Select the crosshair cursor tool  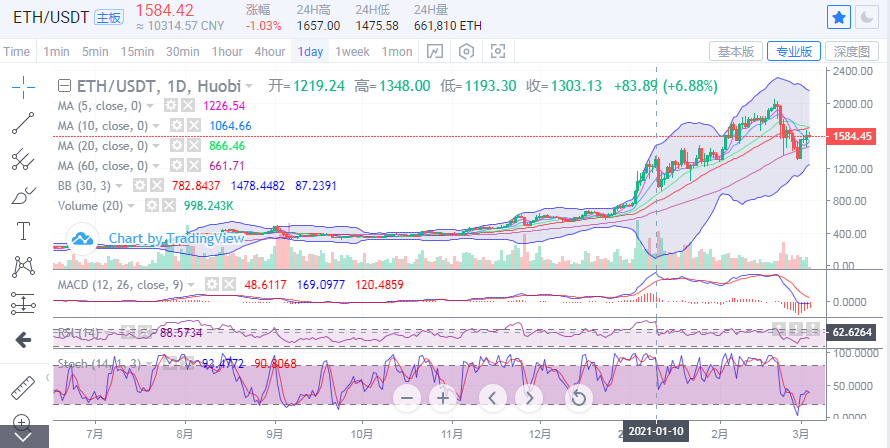(23, 87)
